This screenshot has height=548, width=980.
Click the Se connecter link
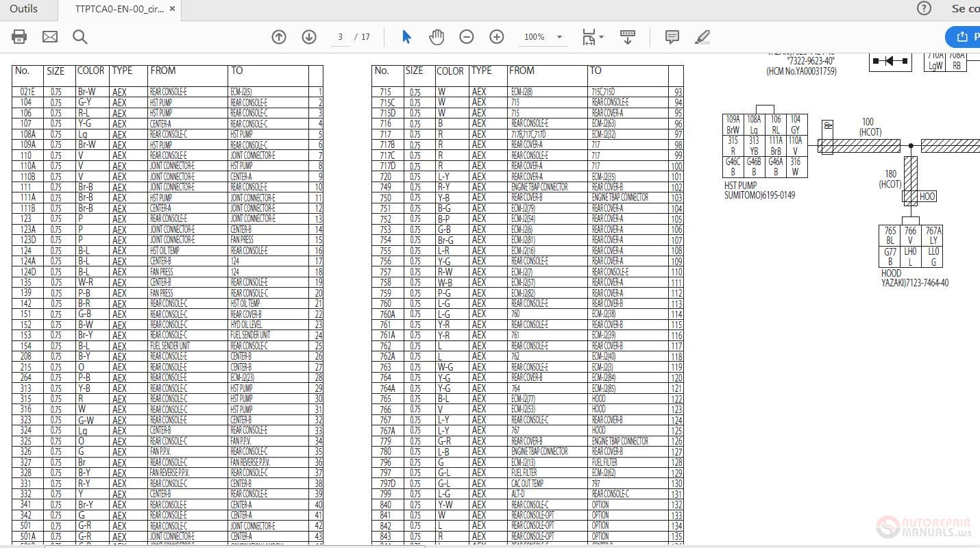(x=964, y=8)
